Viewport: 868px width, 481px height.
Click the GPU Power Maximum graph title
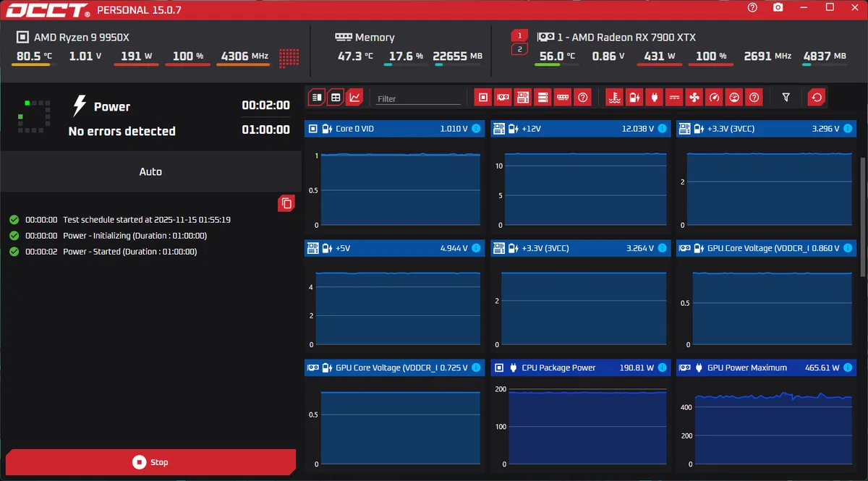(746, 367)
